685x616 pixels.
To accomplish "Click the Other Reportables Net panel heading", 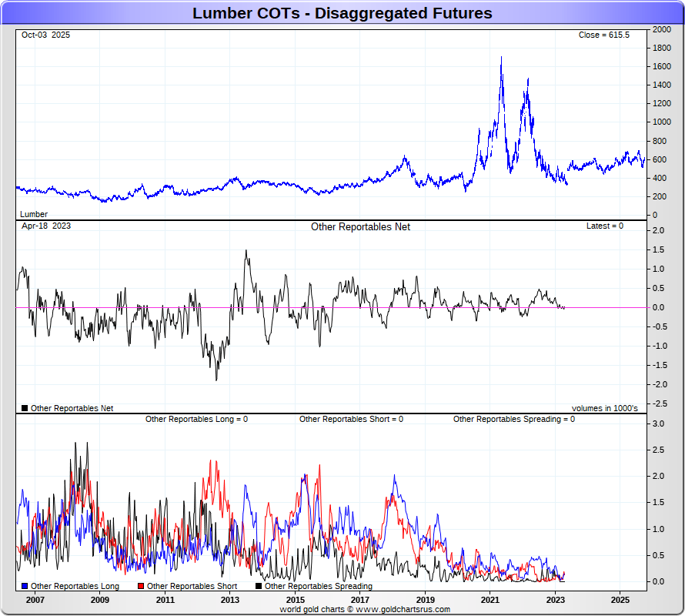I will point(360,227).
